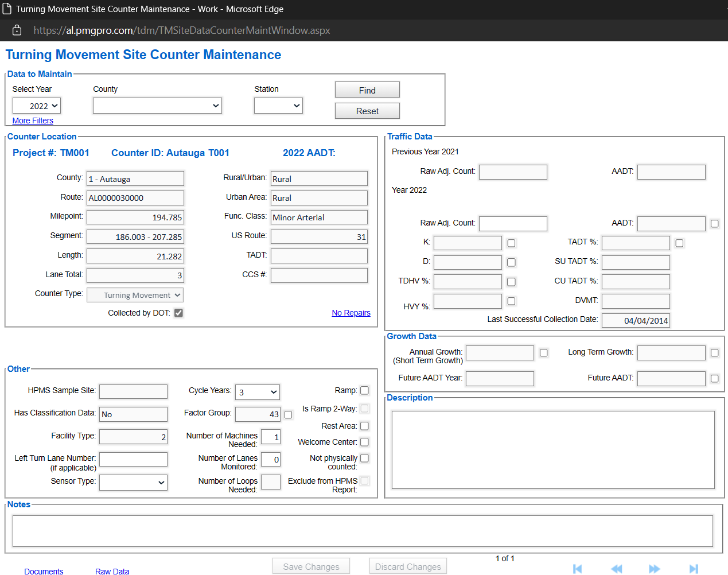Go to the first record using navigation arrow
This screenshot has height=575, width=728.
point(578,569)
